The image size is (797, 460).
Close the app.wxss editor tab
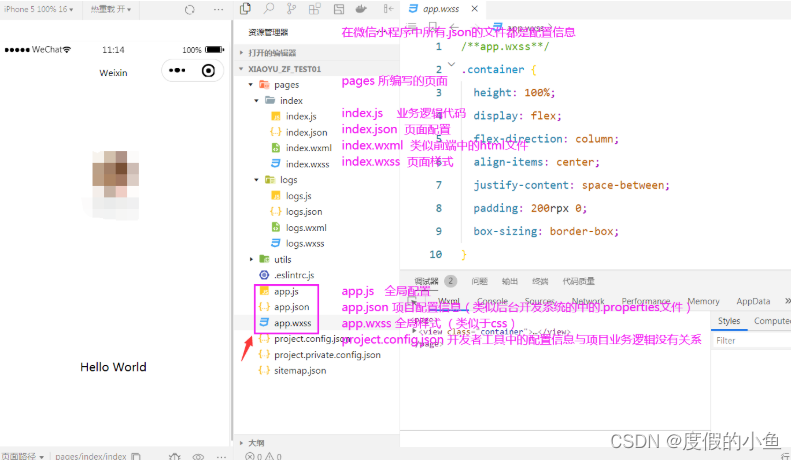point(474,9)
